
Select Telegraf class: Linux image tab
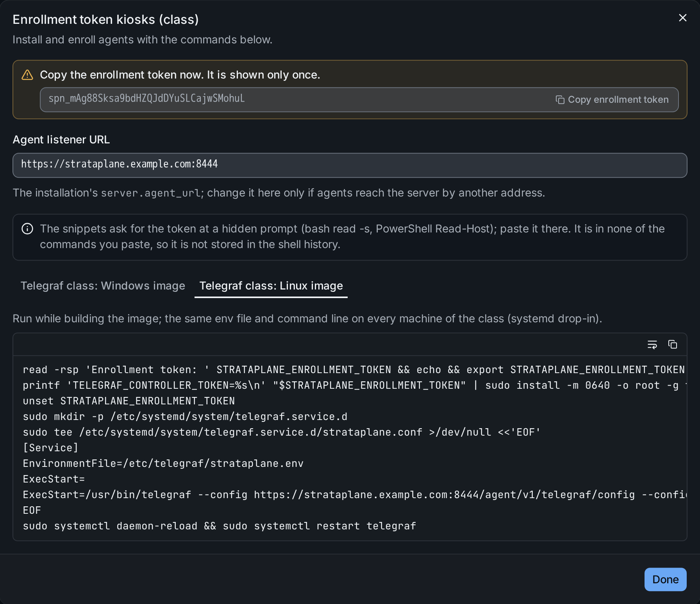pos(271,286)
